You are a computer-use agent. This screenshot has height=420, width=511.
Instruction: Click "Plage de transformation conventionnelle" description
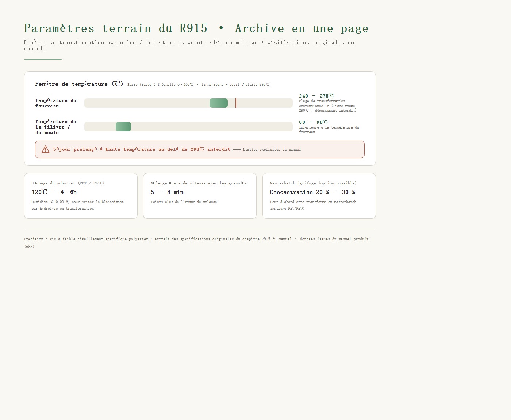[328, 106]
